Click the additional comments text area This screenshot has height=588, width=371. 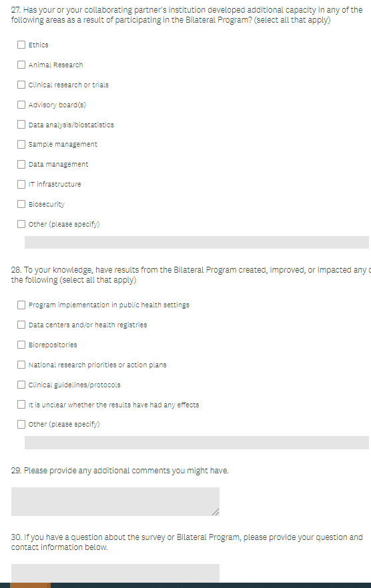coord(115,502)
